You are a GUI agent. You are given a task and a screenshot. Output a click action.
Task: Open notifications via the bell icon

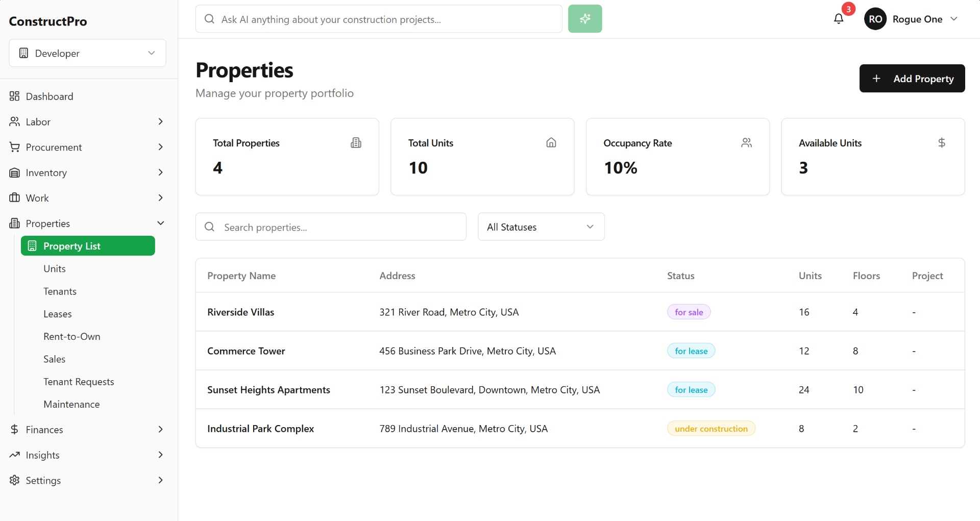(x=839, y=18)
